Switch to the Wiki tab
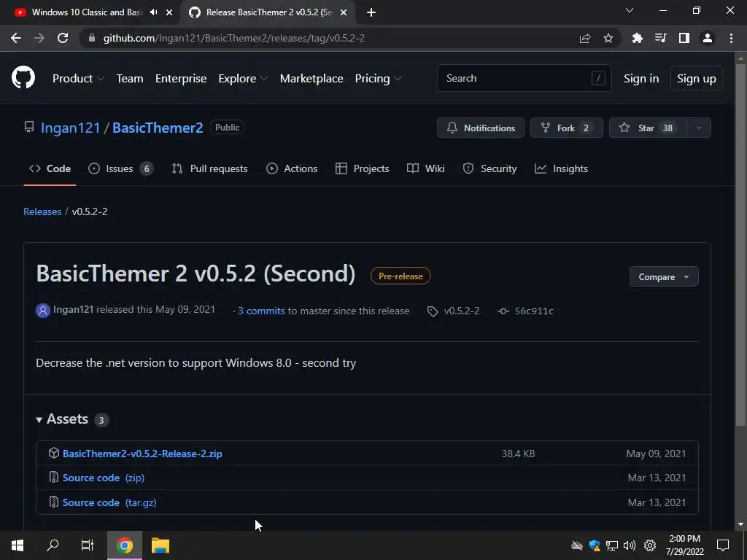 425,168
